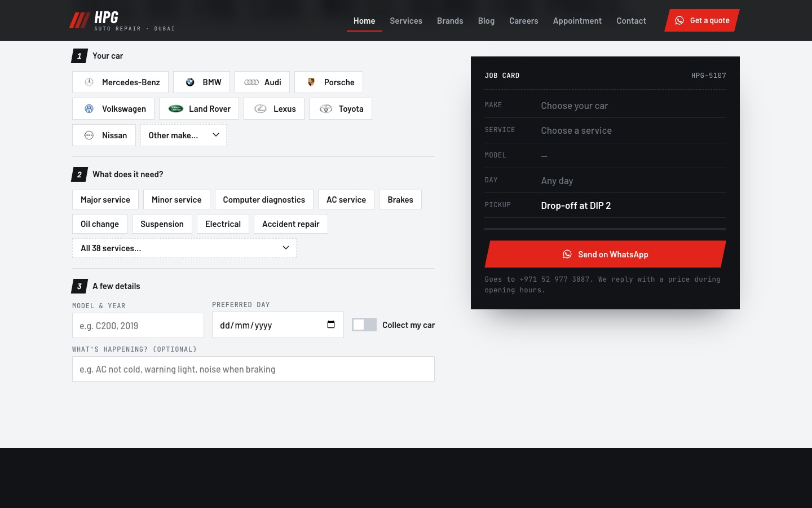Click the Oil change chip

[100, 224]
